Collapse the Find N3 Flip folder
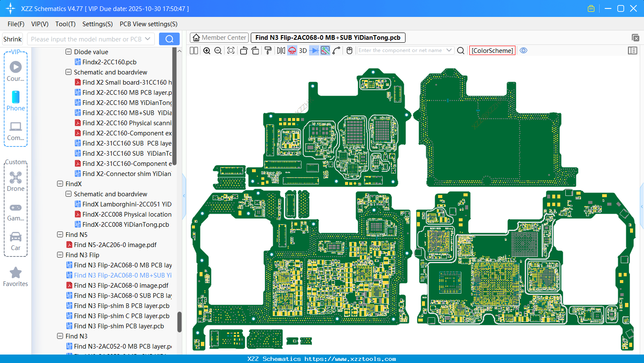Viewport: 644px width, 363px height. pyautogui.click(x=60, y=255)
